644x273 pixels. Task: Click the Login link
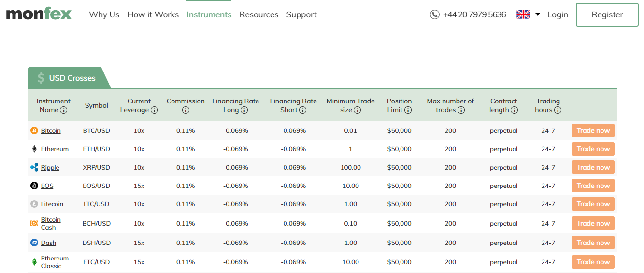pyautogui.click(x=558, y=14)
